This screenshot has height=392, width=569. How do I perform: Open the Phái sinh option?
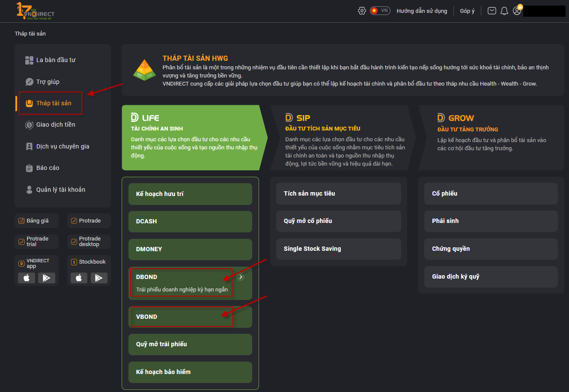pyautogui.click(x=491, y=221)
